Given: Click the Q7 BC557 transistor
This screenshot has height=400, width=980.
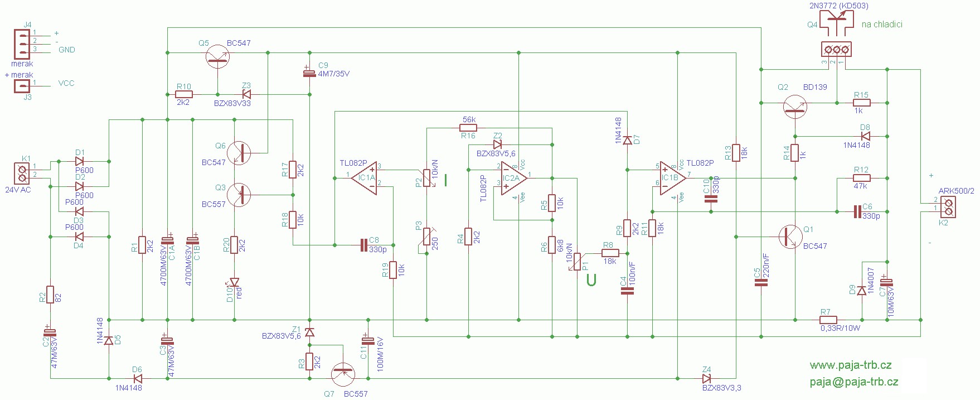Looking at the screenshot, I should pos(342,374).
